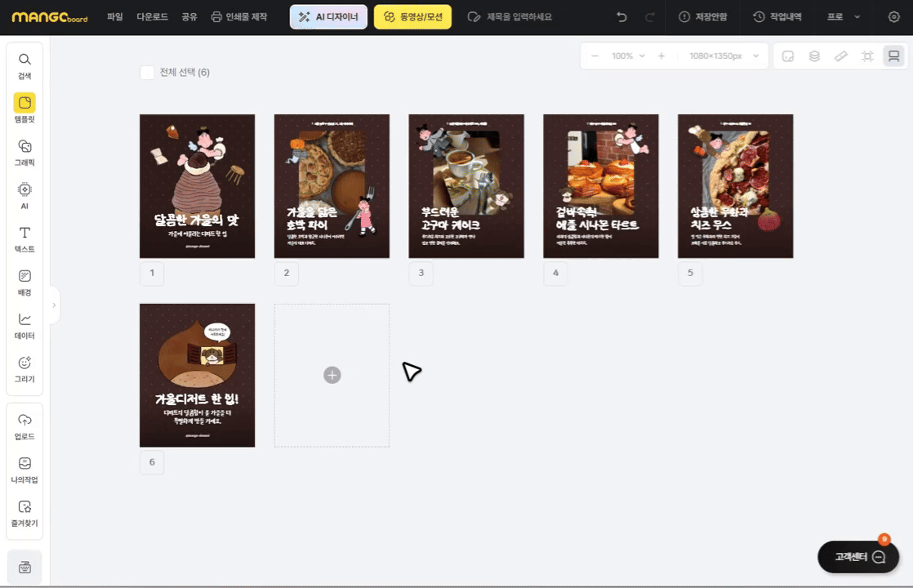
Task: Open the 다운로드 (Download) menu
Action: [x=152, y=17]
